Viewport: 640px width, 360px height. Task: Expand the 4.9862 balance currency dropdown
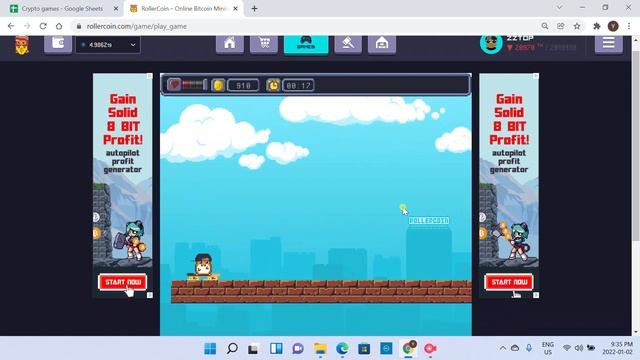coord(108,45)
